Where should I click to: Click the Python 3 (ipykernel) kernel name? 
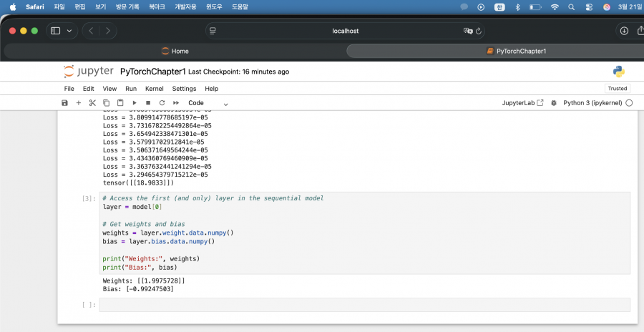tap(592, 103)
